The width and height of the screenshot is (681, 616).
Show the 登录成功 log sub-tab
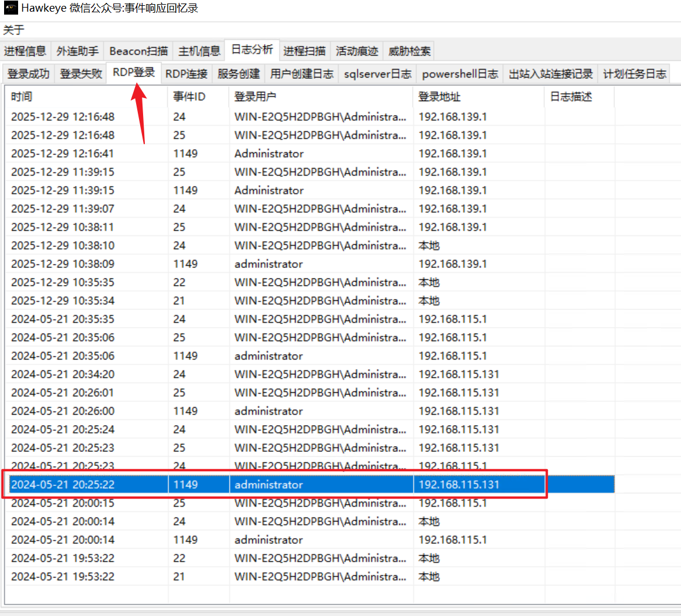pos(29,74)
